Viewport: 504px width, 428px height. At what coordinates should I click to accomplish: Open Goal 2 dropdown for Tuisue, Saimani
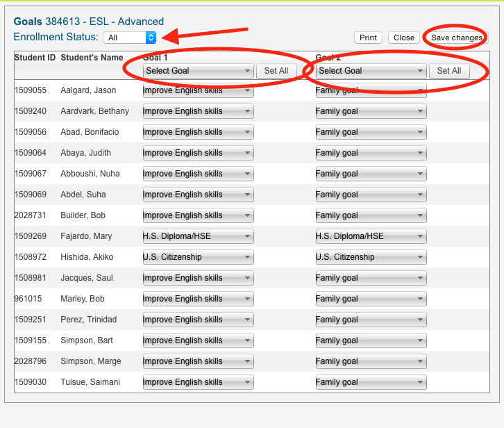[371, 382]
